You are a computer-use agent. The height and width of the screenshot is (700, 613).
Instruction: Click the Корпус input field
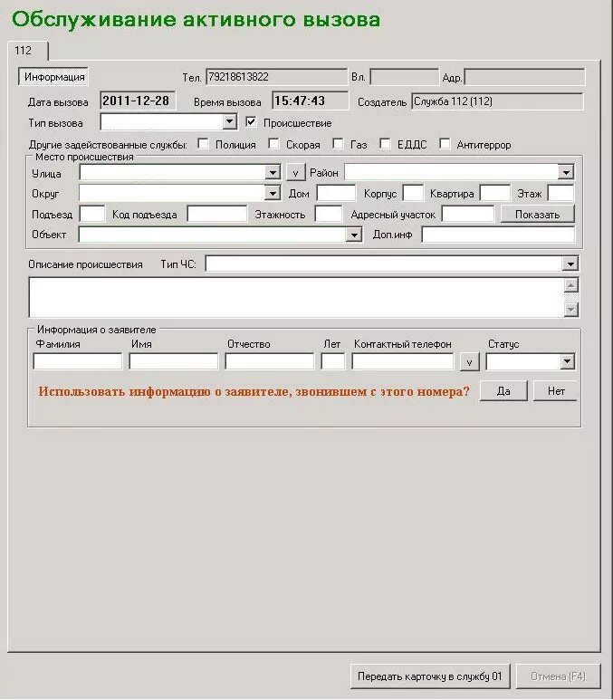(x=413, y=193)
